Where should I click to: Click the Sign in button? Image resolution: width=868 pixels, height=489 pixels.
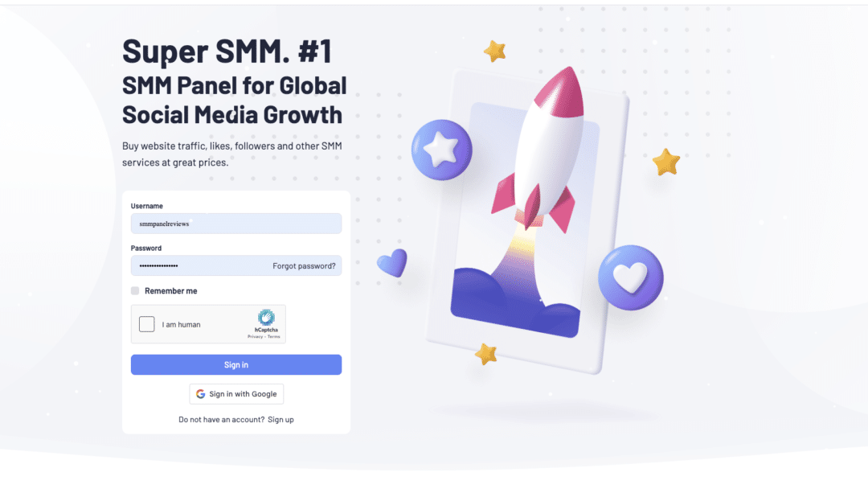click(236, 365)
